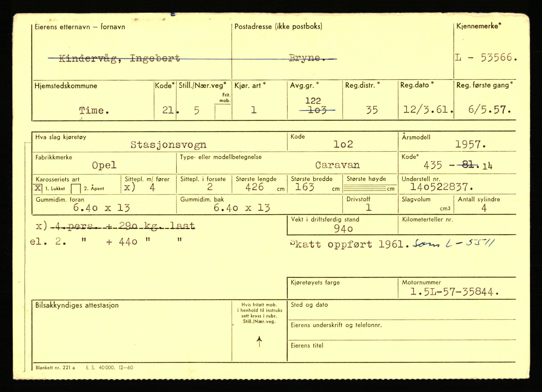Click the Fabrikkmerke value 'Opel'
The height and width of the screenshot is (392, 542).
104,165
